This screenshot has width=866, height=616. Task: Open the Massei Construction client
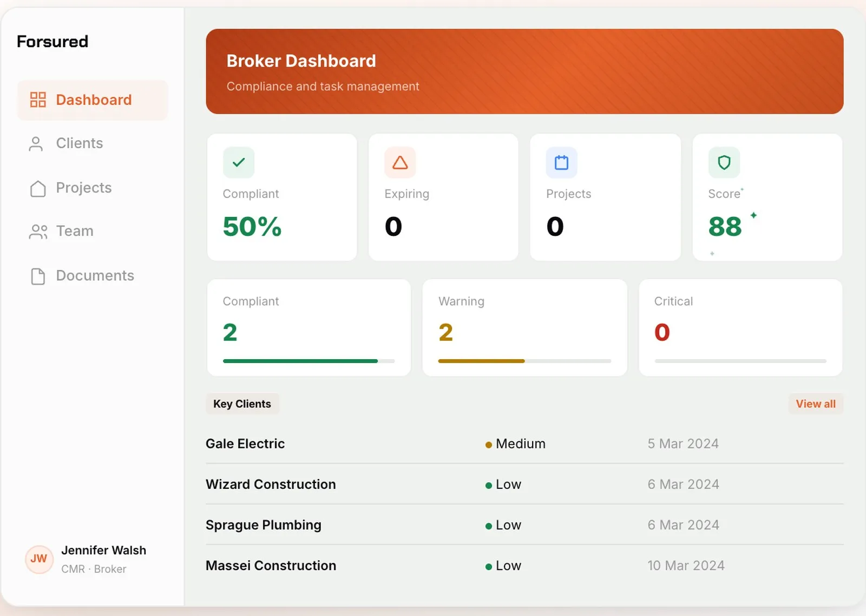coord(524,565)
